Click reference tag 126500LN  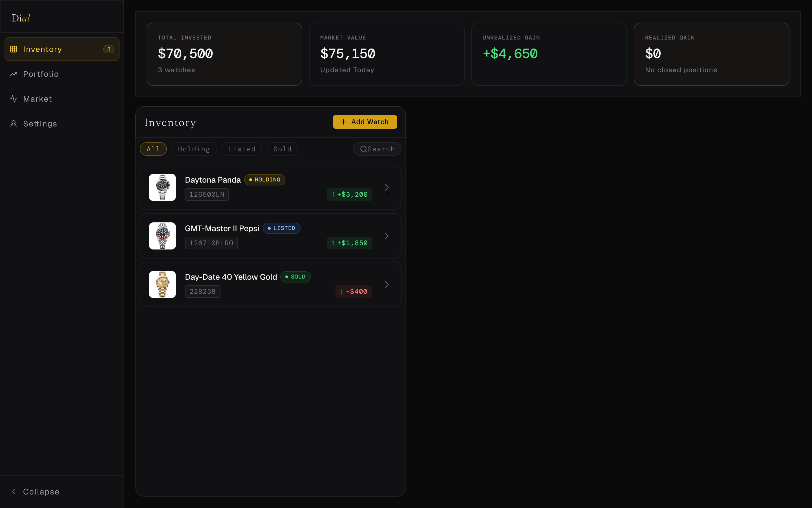(207, 194)
